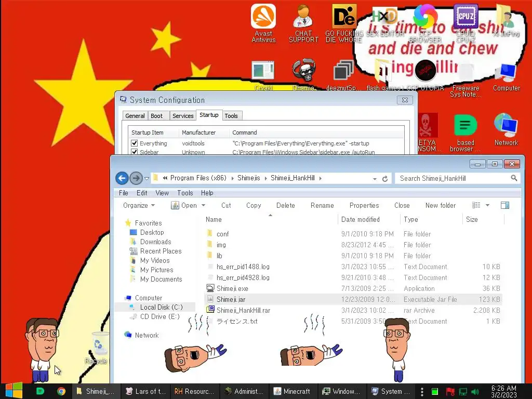
Task: Select the Dharma skull desktop icon
Action: 303,75
